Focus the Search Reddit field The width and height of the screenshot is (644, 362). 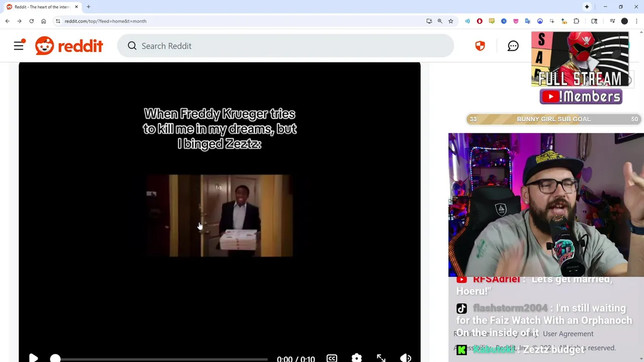pos(285,46)
